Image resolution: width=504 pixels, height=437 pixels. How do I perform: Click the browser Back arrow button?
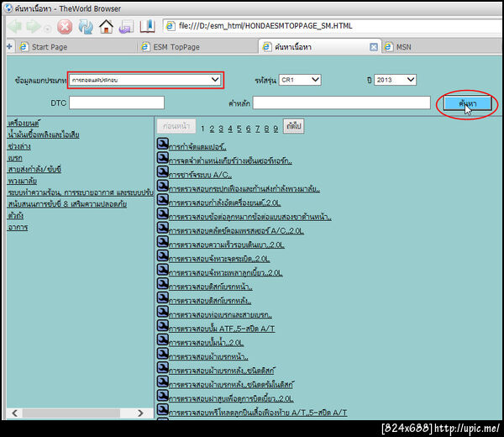point(14,27)
